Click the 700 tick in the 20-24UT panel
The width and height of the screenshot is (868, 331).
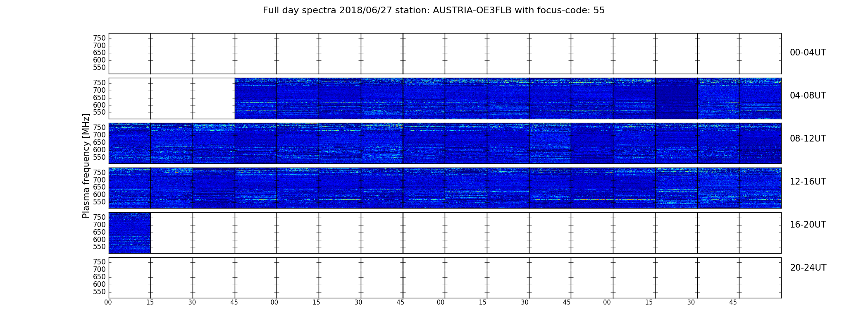tap(99, 269)
